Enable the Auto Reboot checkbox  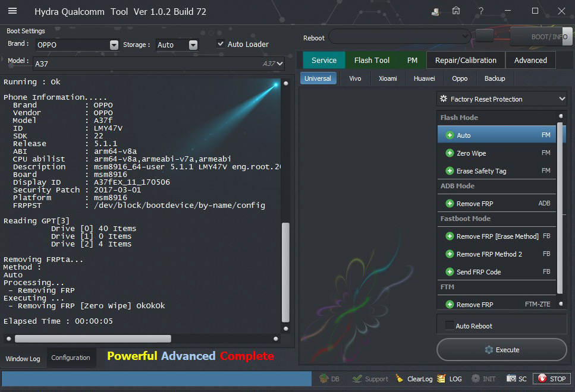tap(449, 325)
